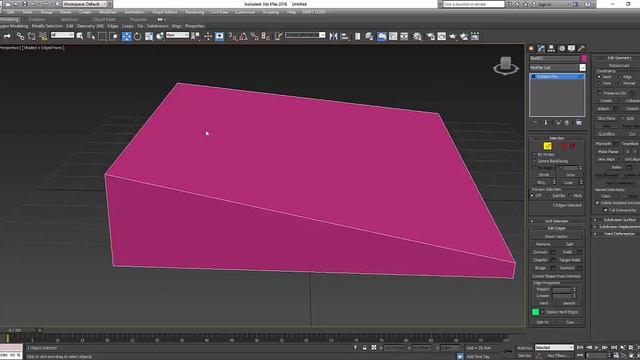Open the Workspace Default dropdown
The image size is (640, 360).
click(85, 4)
